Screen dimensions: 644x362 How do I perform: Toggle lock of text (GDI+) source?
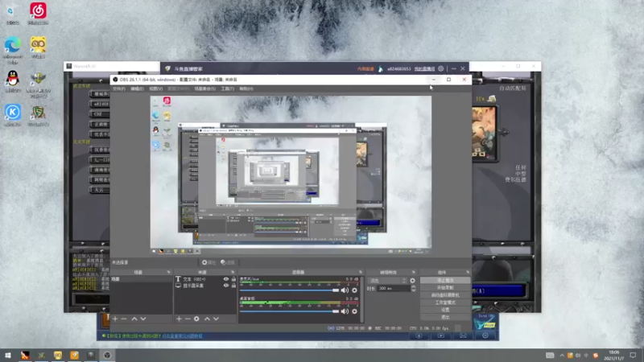click(x=233, y=279)
